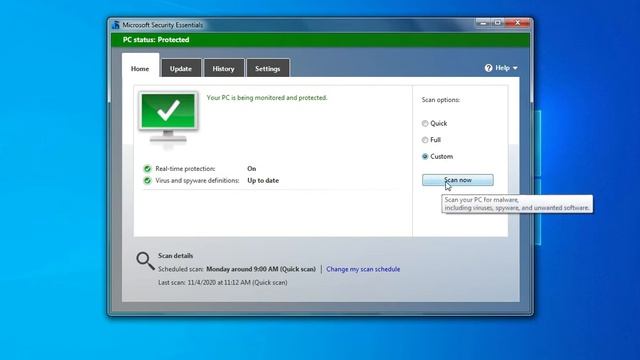Start the scan with Scan now
Screen dimensions: 640x360
click(x=458, y=180)
